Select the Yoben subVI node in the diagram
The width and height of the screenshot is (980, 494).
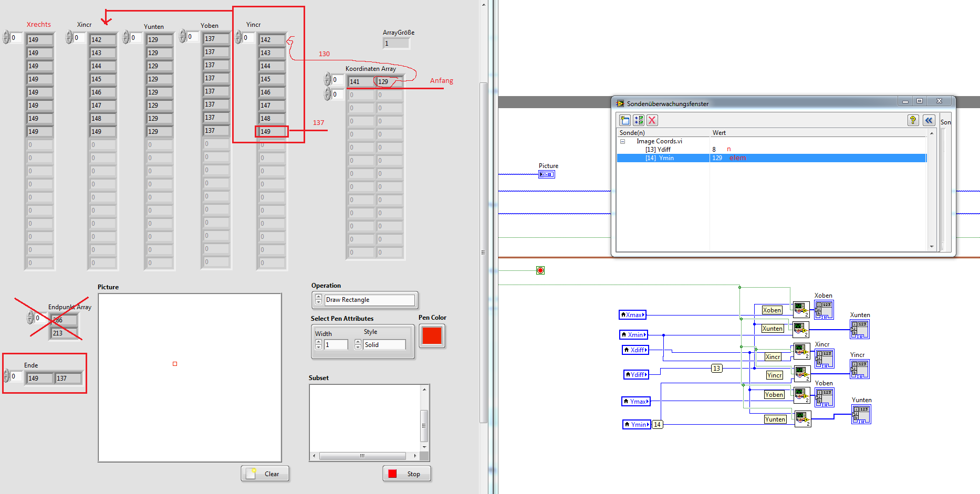pyautogui.click(x=801, y=395)
